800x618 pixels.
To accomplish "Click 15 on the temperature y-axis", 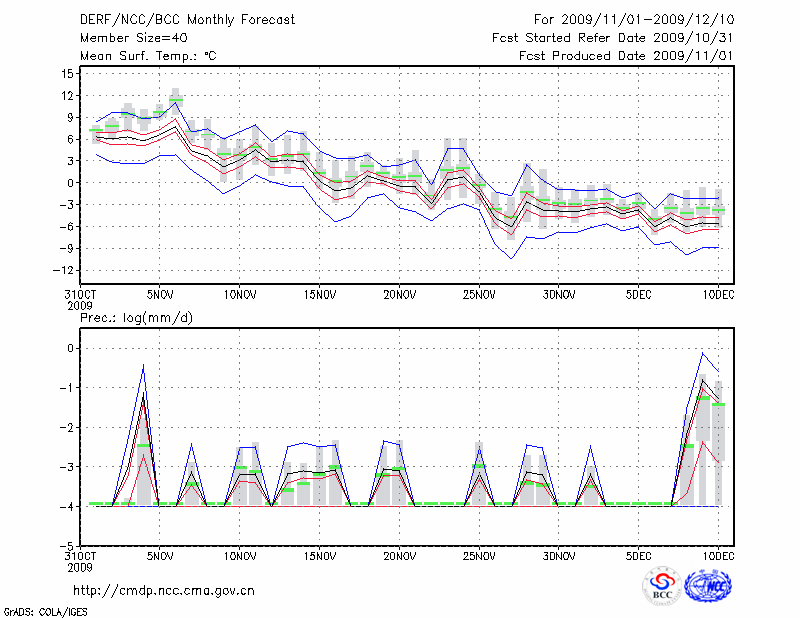I will (x=70, y=74).
